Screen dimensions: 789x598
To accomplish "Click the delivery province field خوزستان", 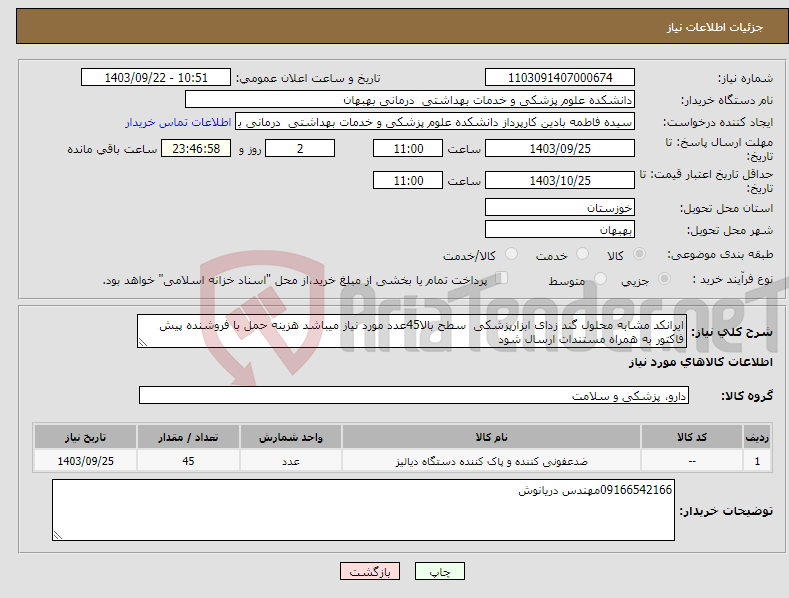I will pos(560,207).
